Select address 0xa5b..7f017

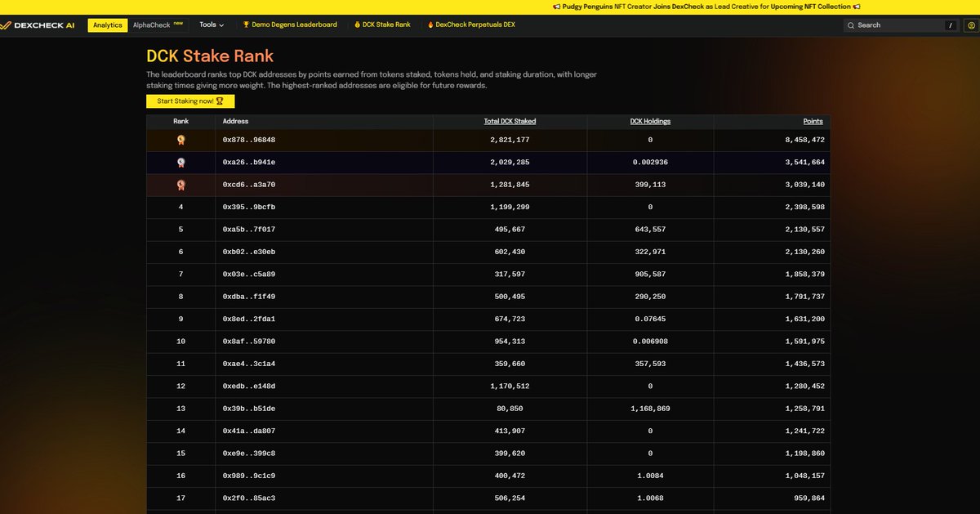[249, 230]
